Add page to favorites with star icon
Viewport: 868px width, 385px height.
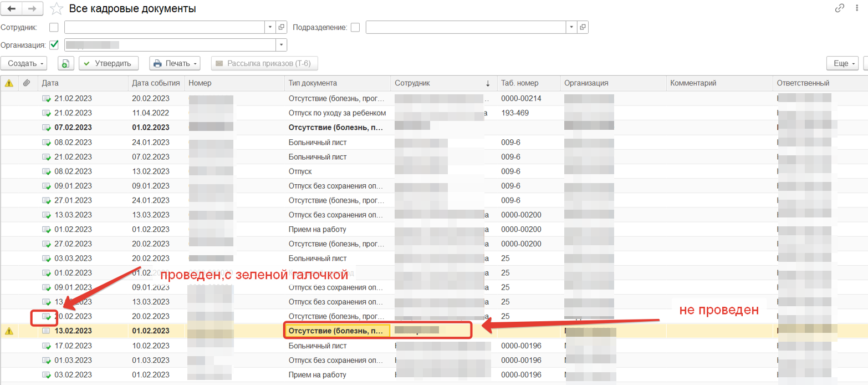pyautogui.click(x=57, y=9)
